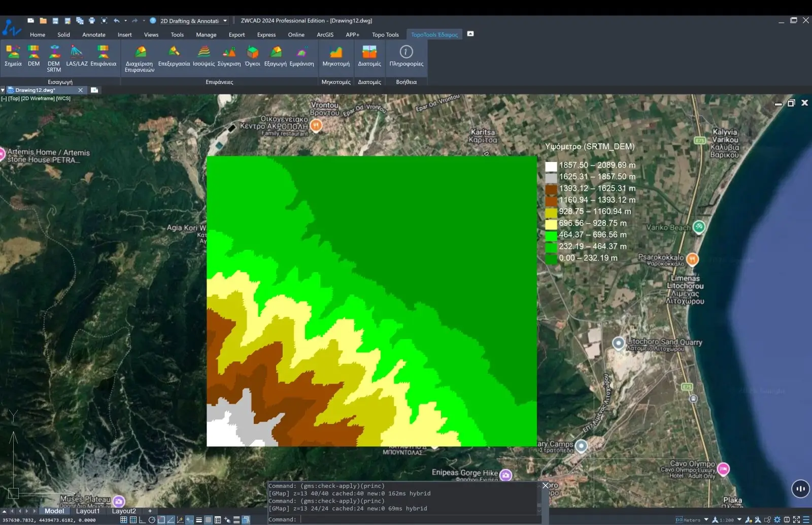The width and height of the screenshot is (812, 525).
Task: Switch to the Topo Tools ribbon tab
Action: pyautogui.click(x=385, y=35)
